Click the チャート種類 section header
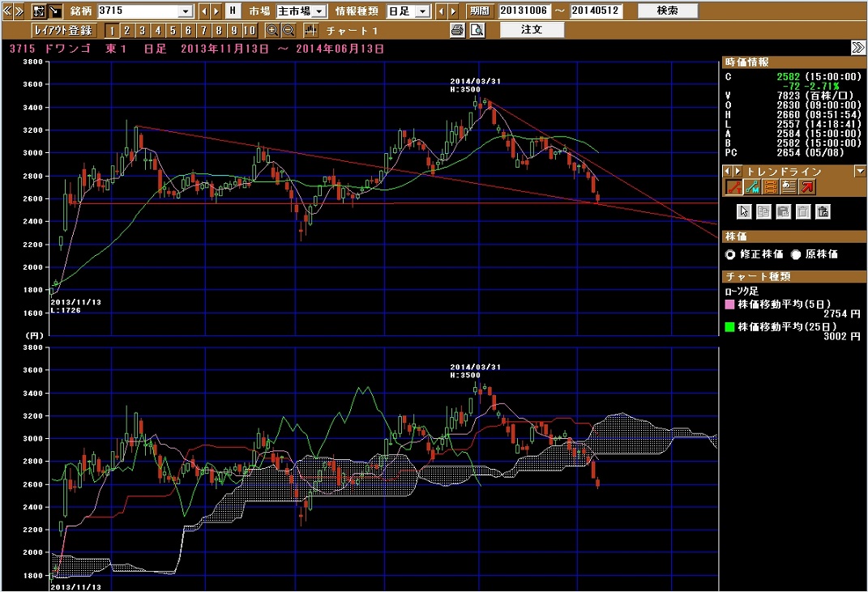Screen dimensions: 868x592 click(x=793, y=276)
